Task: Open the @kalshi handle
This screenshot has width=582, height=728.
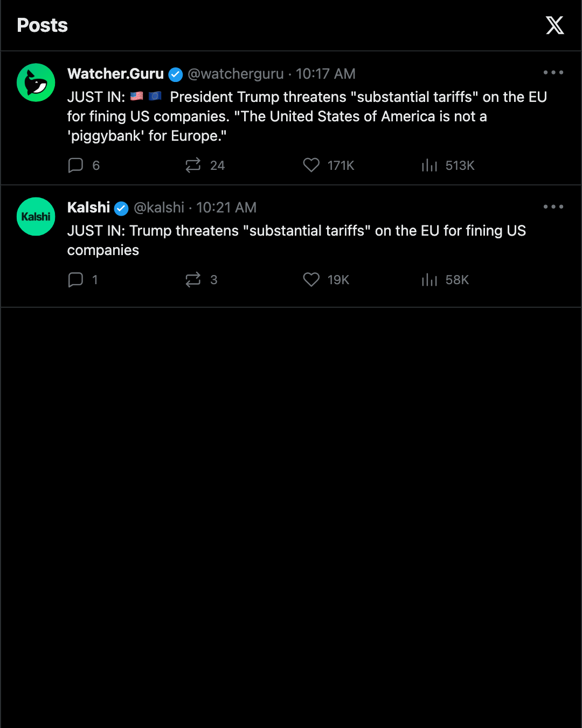Action: 159,208
